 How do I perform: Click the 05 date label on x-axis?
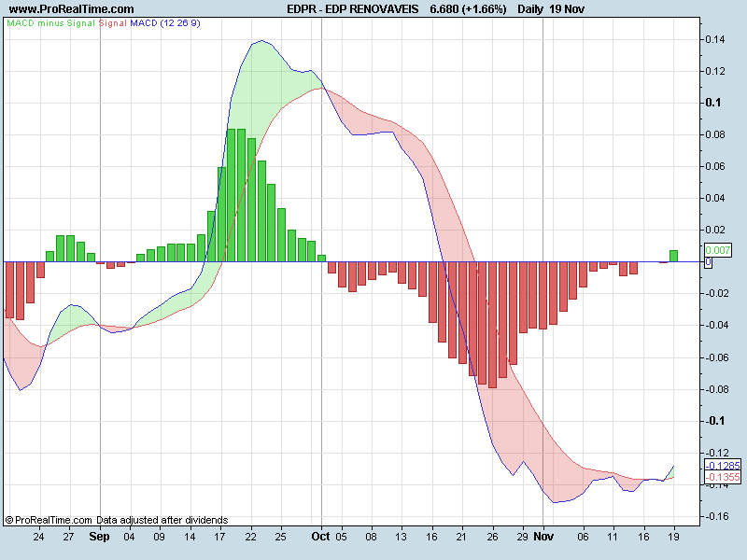[x=341, y=537]
